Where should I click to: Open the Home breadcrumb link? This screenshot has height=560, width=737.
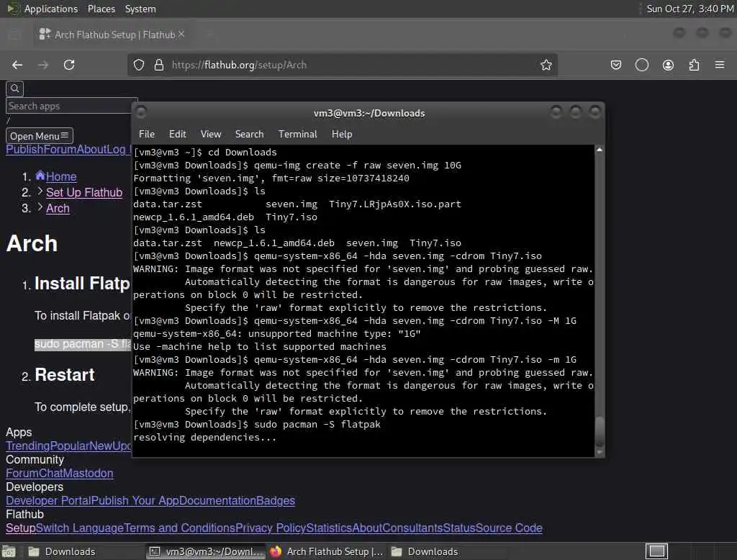click(61, 176)
